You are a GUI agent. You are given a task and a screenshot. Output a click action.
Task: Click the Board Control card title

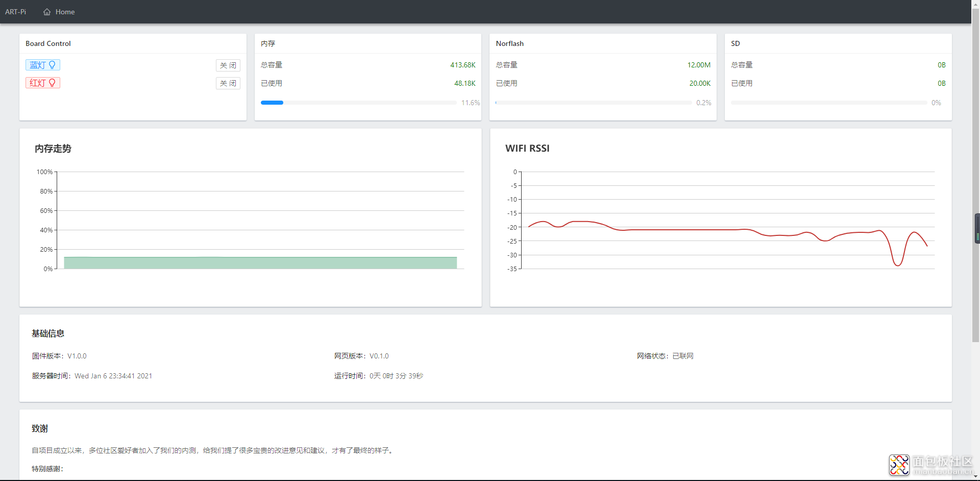coord(48,43)
